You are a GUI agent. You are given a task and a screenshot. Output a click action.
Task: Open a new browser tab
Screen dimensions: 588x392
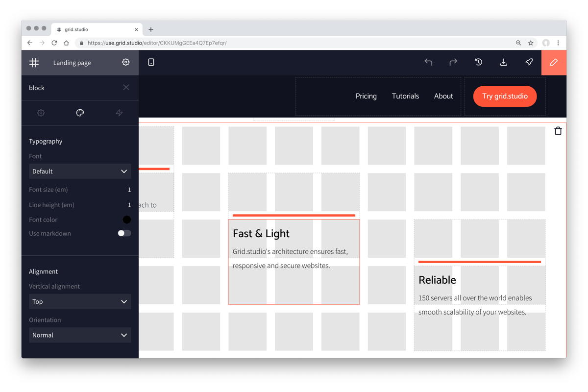pyautogui.click(x=151, y=29)
